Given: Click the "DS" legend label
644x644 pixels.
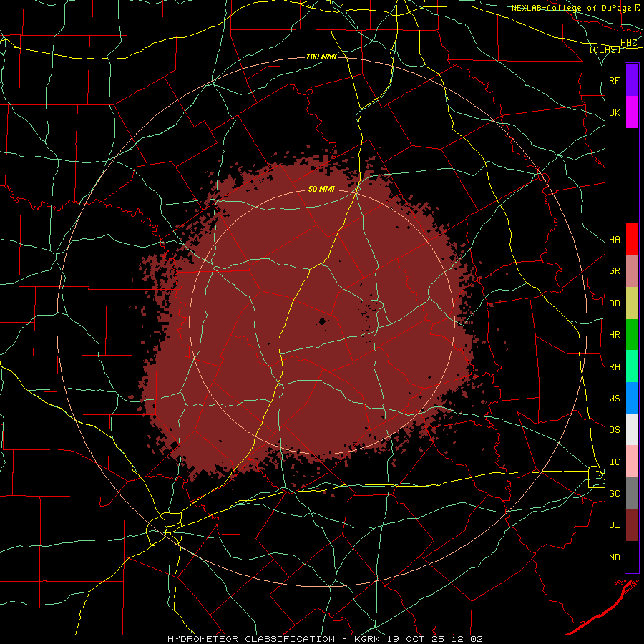Looking at the screenshot, I should pos(614,430).
